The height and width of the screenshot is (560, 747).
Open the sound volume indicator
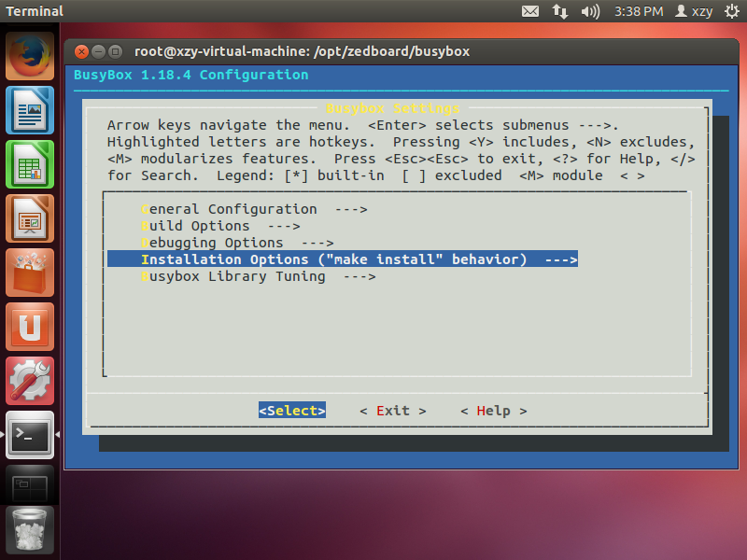(590, 11)
